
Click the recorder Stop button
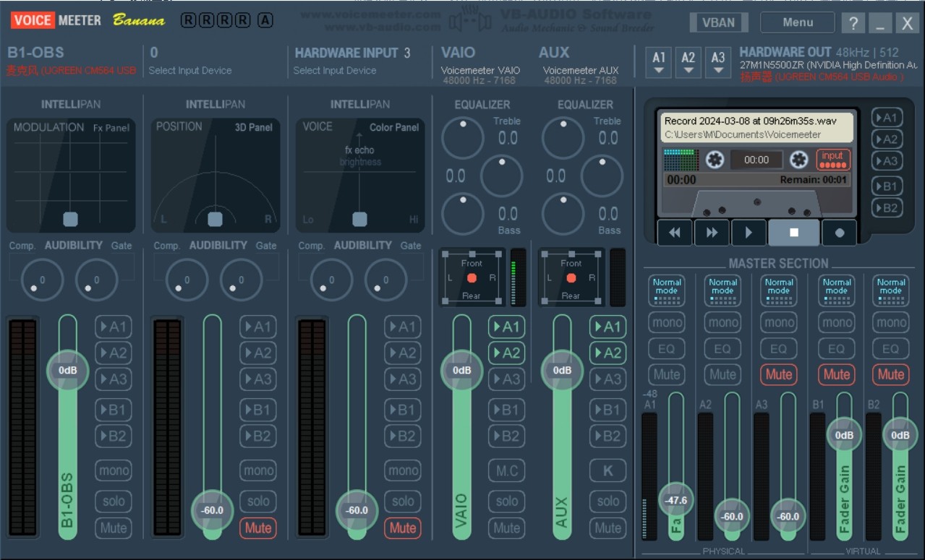(x=793, y=233)
